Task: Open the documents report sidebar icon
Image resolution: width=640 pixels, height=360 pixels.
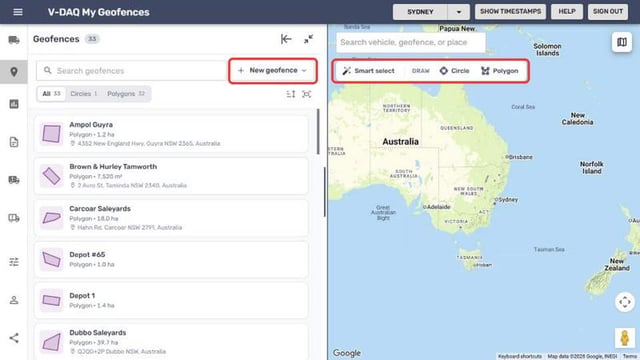Action: coord(14,142)
